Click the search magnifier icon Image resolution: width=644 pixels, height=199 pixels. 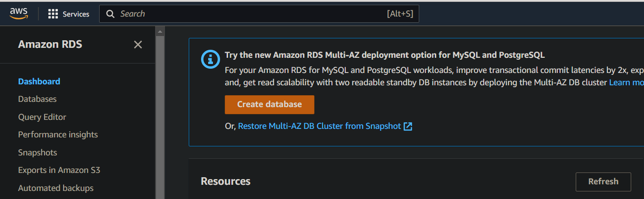[110, 14]
